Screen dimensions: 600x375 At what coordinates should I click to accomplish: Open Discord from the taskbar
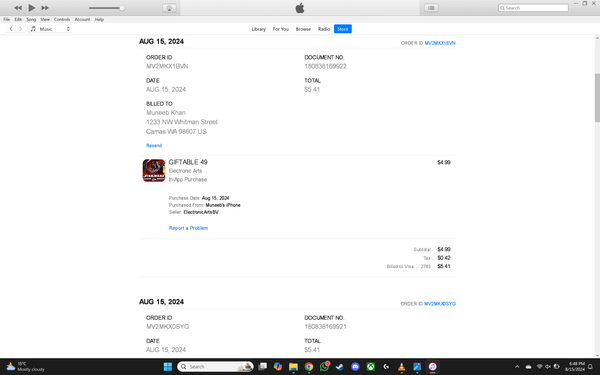click(x=355, y=367)
